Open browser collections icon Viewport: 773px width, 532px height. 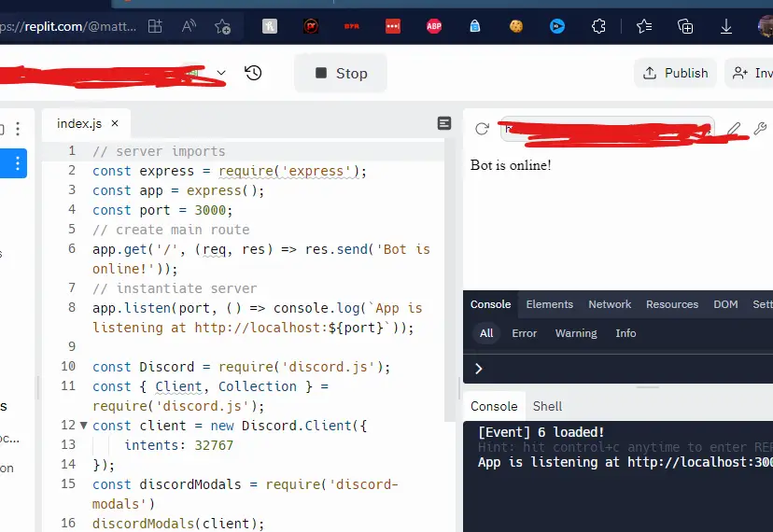(x=685, y=26)
